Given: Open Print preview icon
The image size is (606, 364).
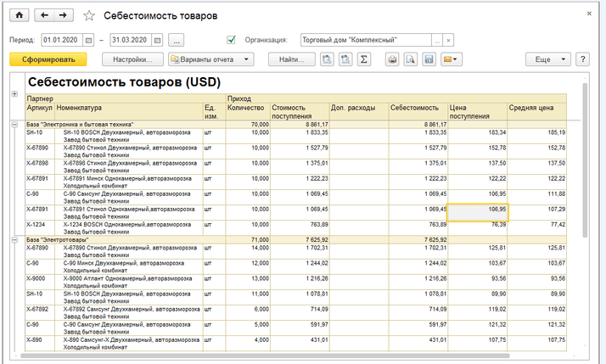Looking at the screenshot, I should [411, 59].
